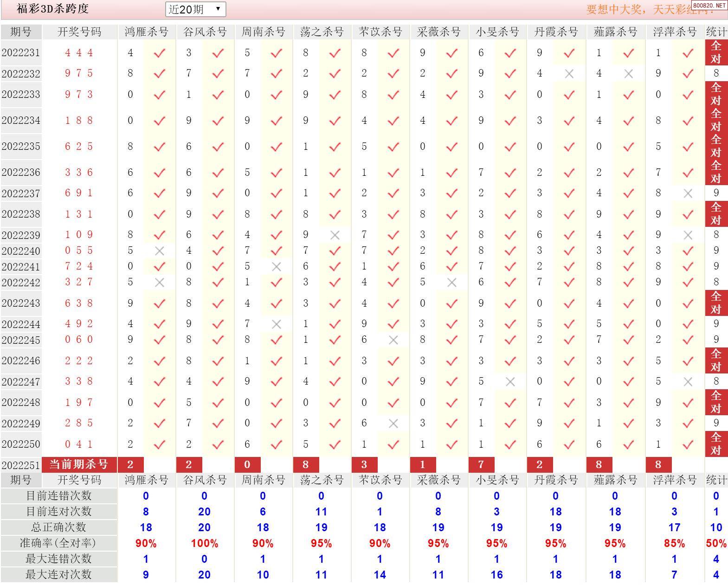Viewport: 728px width, 585px height.
Task: Click the 最大连错次数 row label
Action: pos(58,559)
